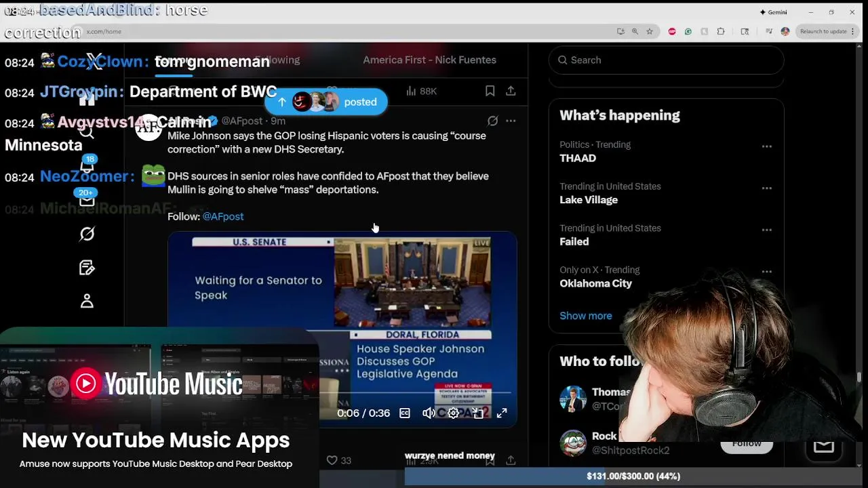
Task: View analytics for 88K views post
Action: click(421, 91)
